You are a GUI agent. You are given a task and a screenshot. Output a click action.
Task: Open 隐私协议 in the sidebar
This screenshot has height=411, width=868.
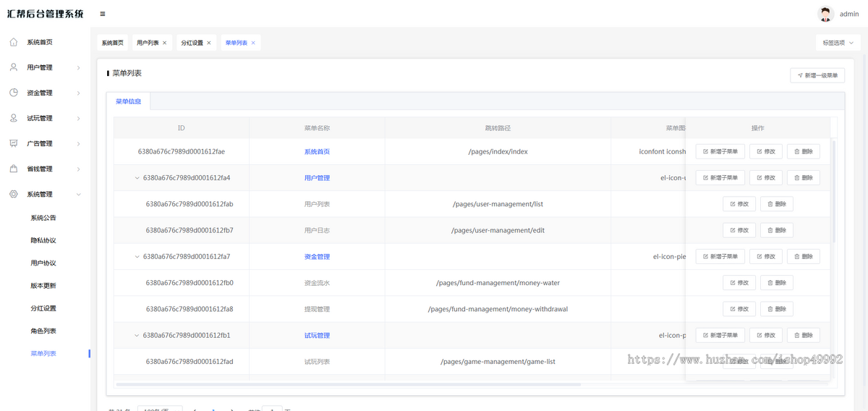click(x=43, y=240)
